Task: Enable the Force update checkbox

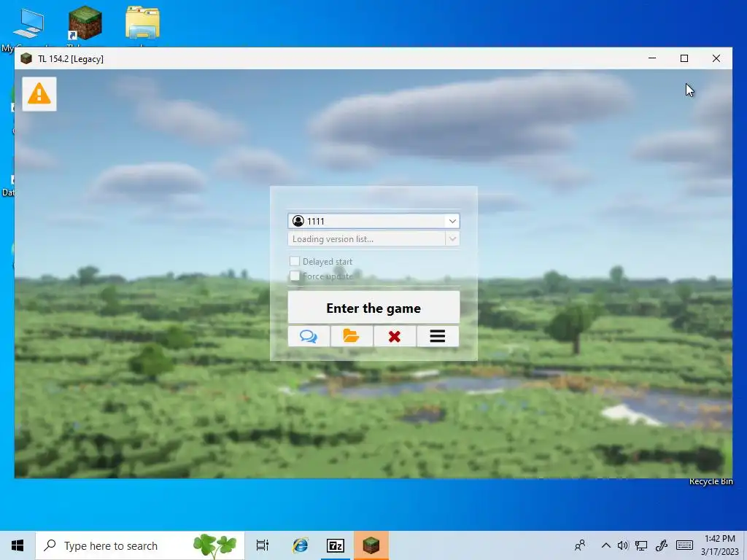Action: tap(295, 276)
